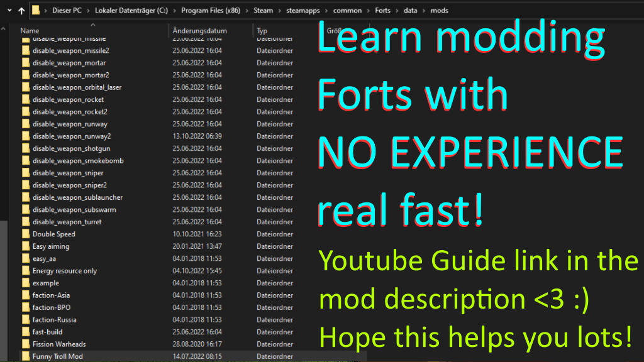Click folder icon of faction-BPO
Image resolution: width=644 pixels, height=362 pixels.
coord(25,307)
